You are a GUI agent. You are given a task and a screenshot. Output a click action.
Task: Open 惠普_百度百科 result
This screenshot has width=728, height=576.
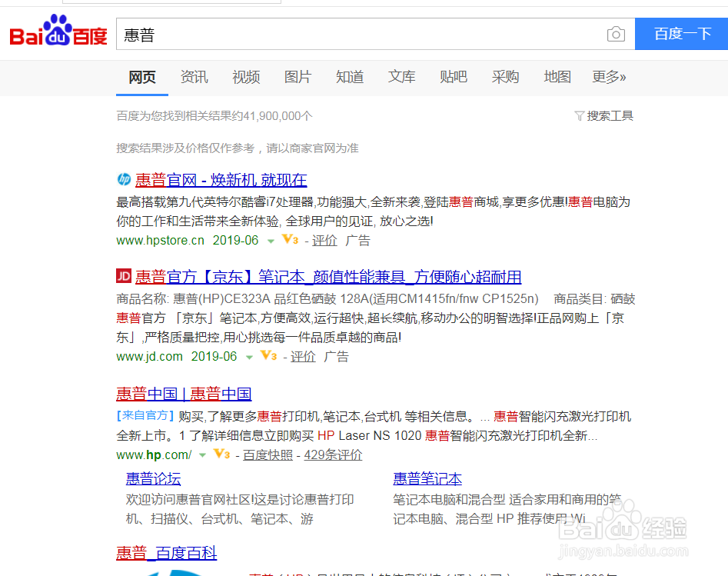pyautogui.click(x=167, y=553)
